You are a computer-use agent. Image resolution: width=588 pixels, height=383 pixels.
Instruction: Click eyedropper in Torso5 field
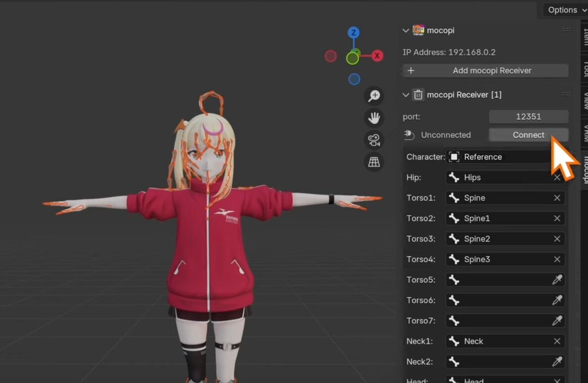click(x=557, y=280)
